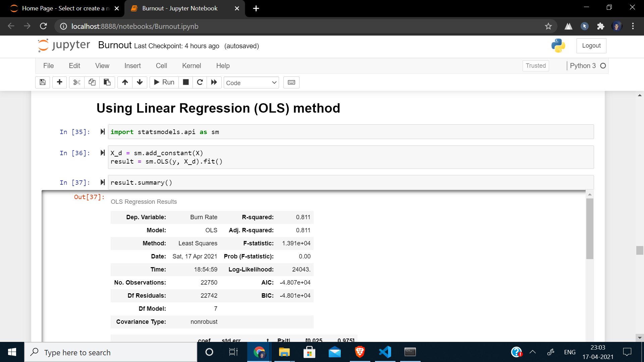Insert a new cell below with plus icon
The height and width of the screenshot is (362, 644).
click(x=60, y=82)
